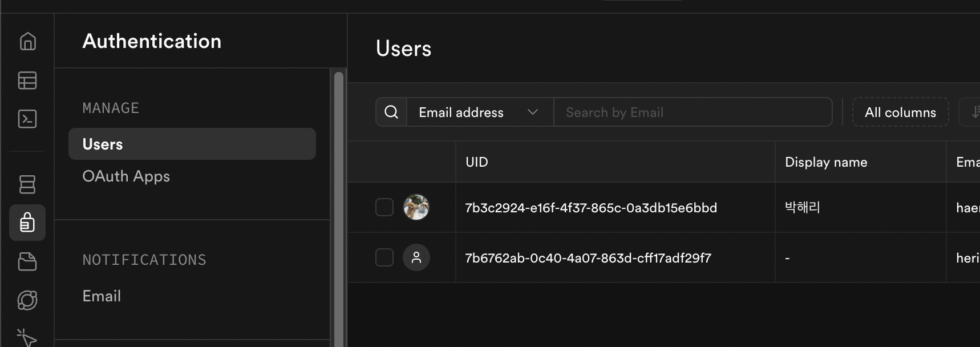Click the Search by Email field
This screenshot has width=980, height=347.
tap(693, 112)
